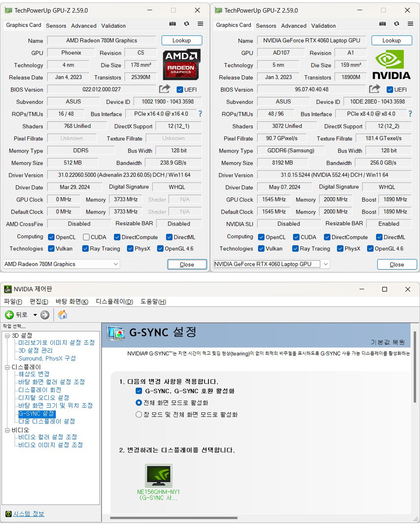Open 시스템 정보 link
Image resolution: width=420 pixels, height=525 pixels.
tap(28, 514)
